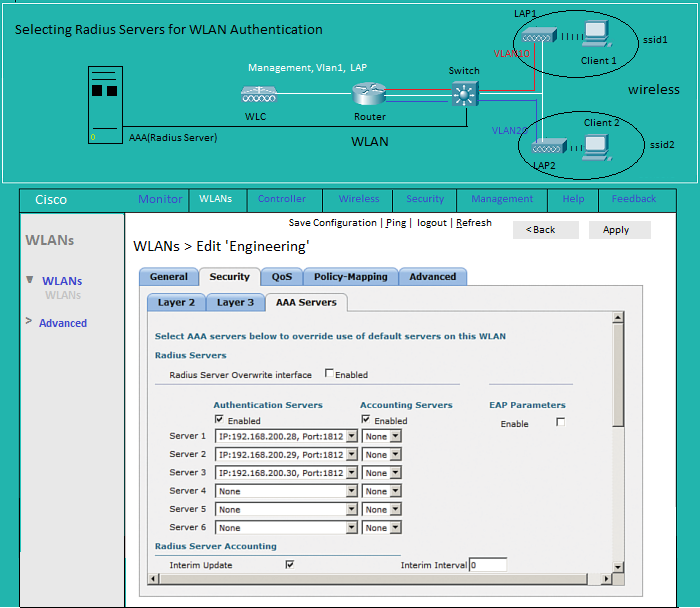Select the LAP2 access point icon
700x608 pixels.
click(548, 148)
